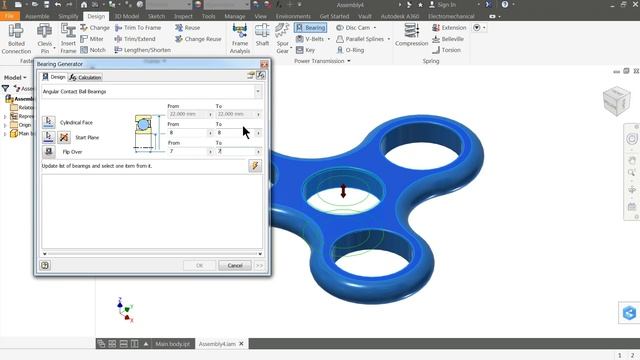This screenshot has height=360, width=640.
Task: Switch to the Calculation tab
Action: (85, 77)
